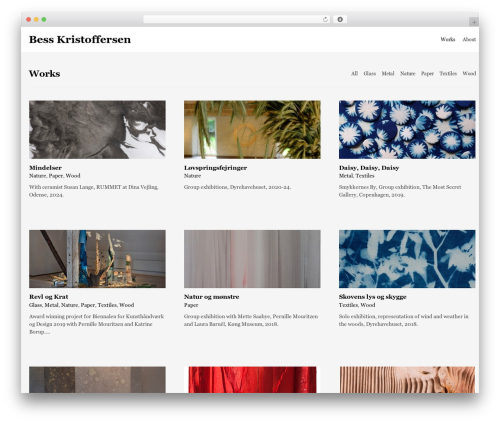The image size is (500, 423).
Task: Click the Revl og Krat title
Action: tap(49, 297)
